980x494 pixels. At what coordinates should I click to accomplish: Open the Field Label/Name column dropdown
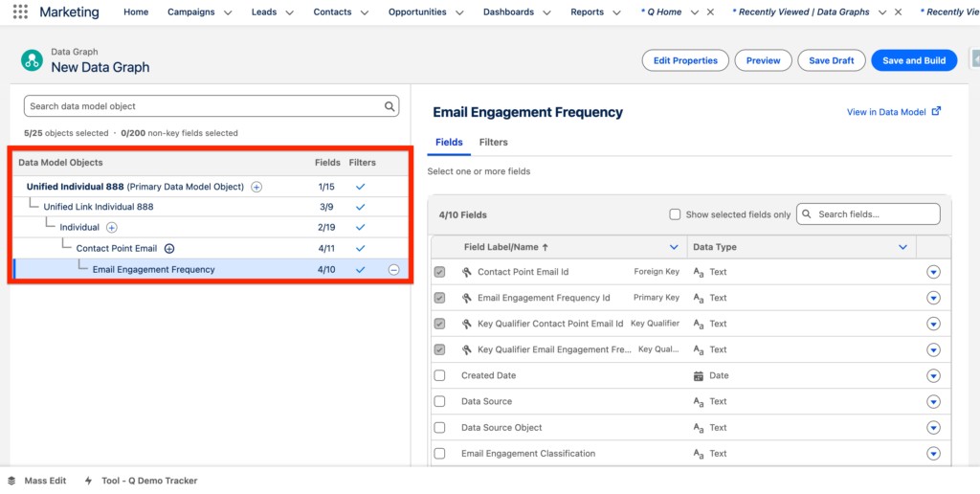click(674, 247)
